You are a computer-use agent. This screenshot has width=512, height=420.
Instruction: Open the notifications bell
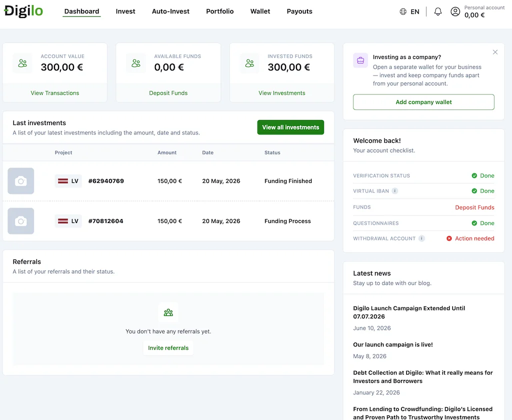click(x=438, y=12)
